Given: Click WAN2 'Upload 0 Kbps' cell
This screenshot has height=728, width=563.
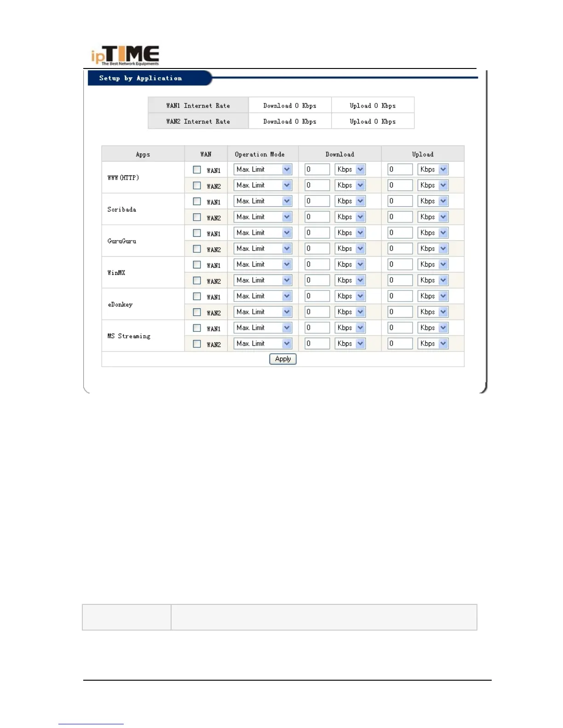Looking at the screenshot, I should click(x=373, y=122).
